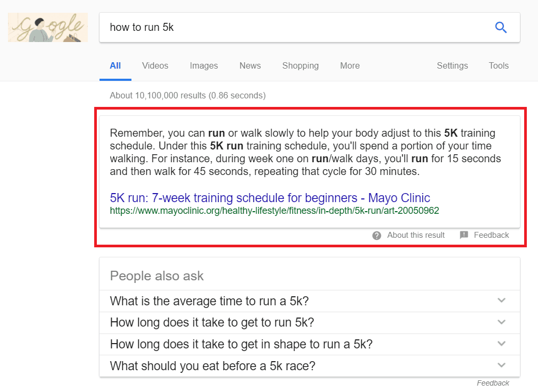538x392 pixels.
Task: Expand "What should you eat before a 5k race?"
Action: click(501, 365)
